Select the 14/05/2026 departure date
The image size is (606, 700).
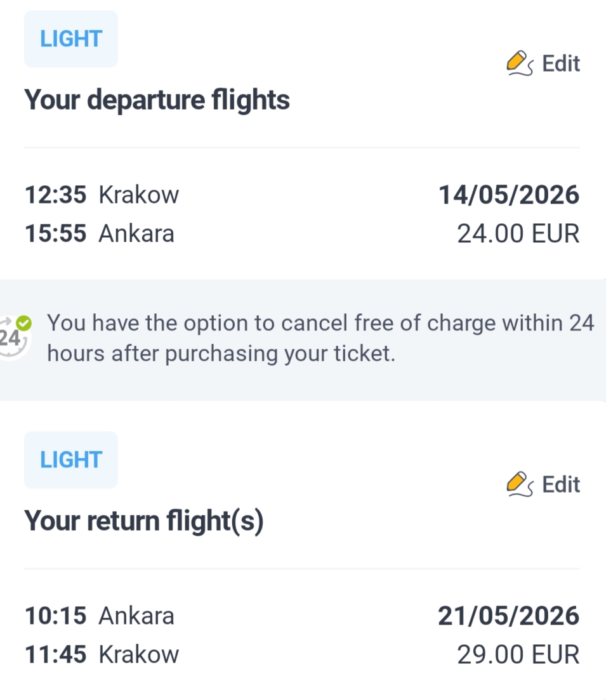click(x=509, y=195)
